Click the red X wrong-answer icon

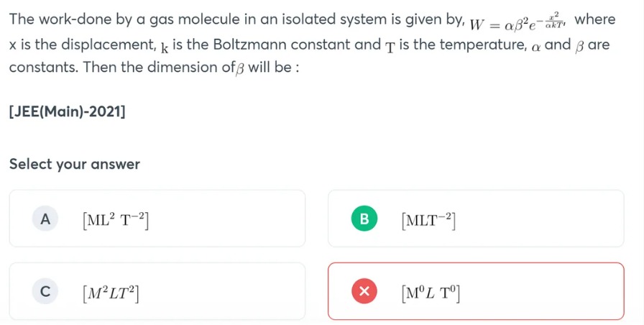pos(364,291)
